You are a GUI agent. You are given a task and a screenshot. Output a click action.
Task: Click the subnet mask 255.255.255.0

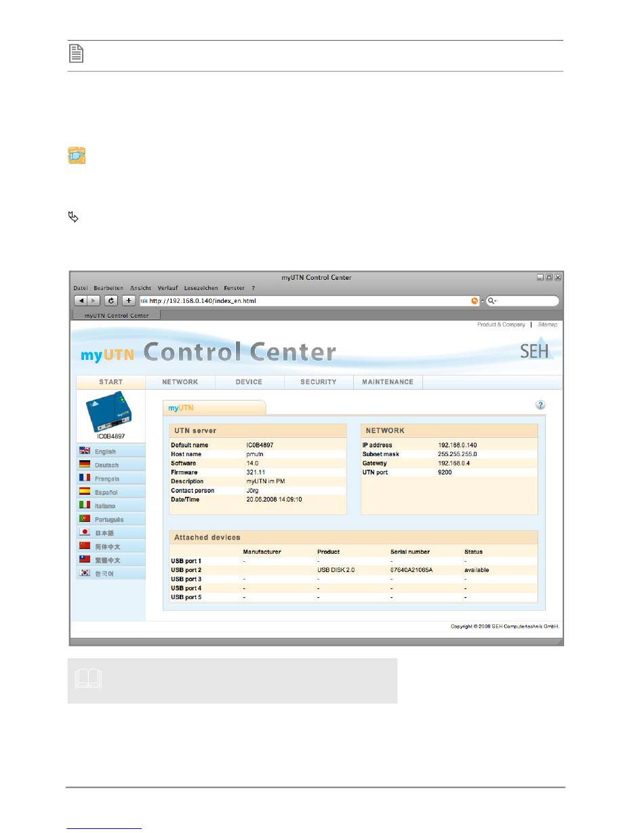click(x=458, y=454)
